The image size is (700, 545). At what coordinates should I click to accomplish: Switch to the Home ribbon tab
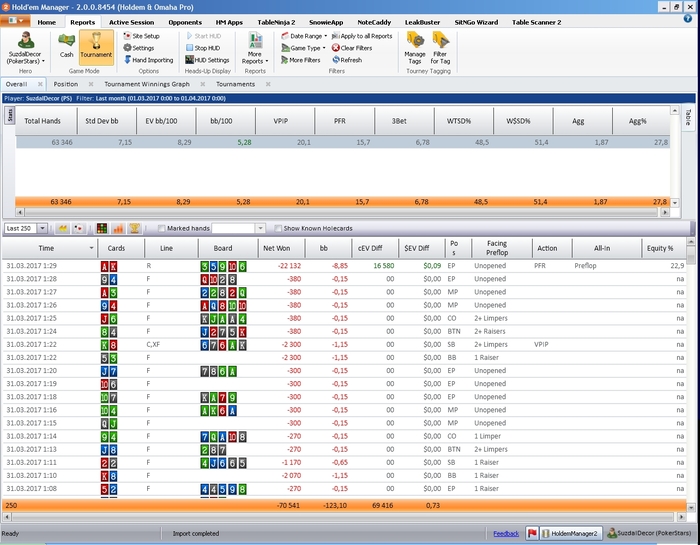click(x=46, y=22)
